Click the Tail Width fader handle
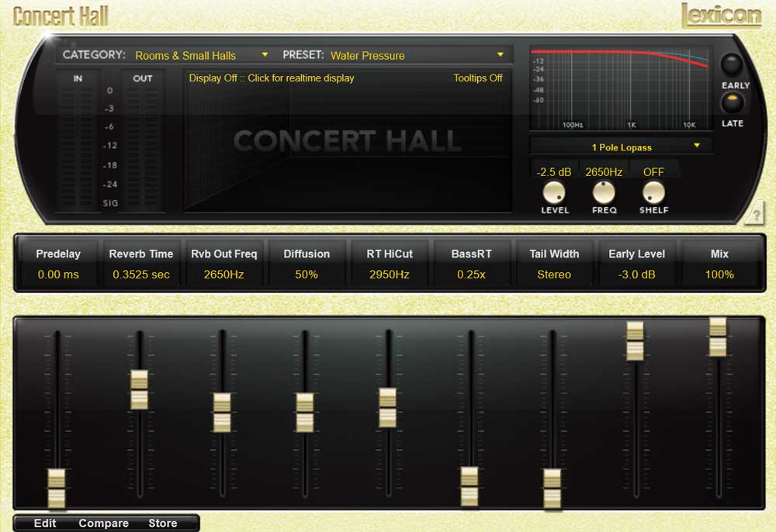The image size is (776, 532). point(552,489)
